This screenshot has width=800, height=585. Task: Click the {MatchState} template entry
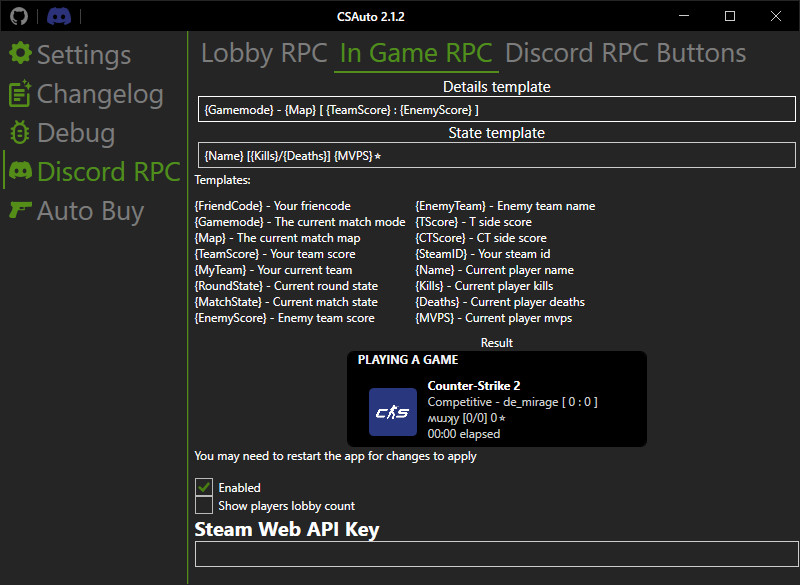286,302
